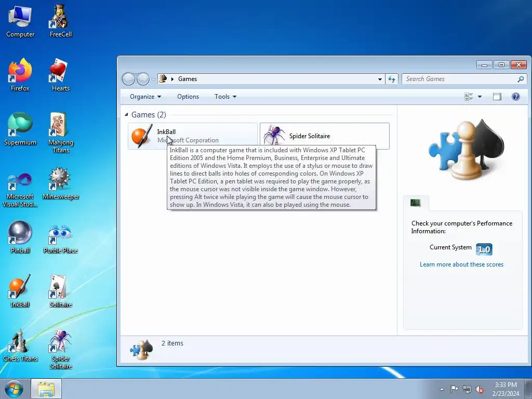Open the Computer desktop icon
Viewport: 532px width, 399px height.
tap(20, 21)
